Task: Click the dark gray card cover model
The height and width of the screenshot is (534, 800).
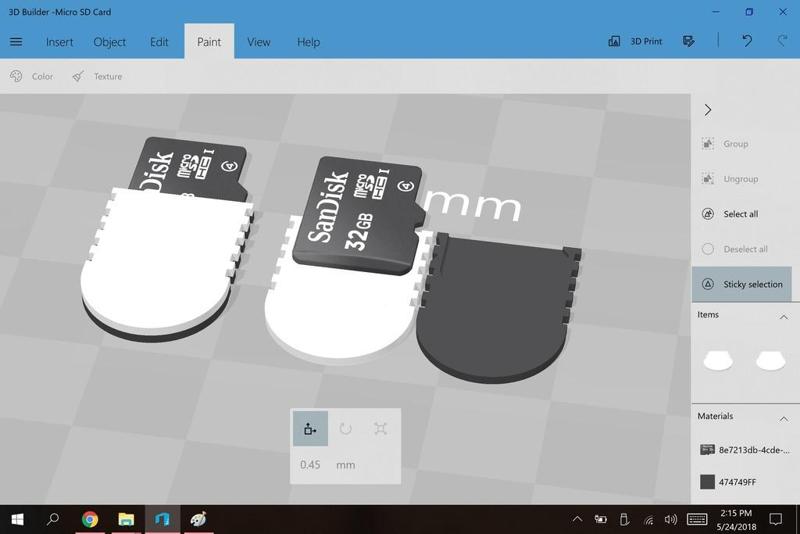Action: point(497,309)
